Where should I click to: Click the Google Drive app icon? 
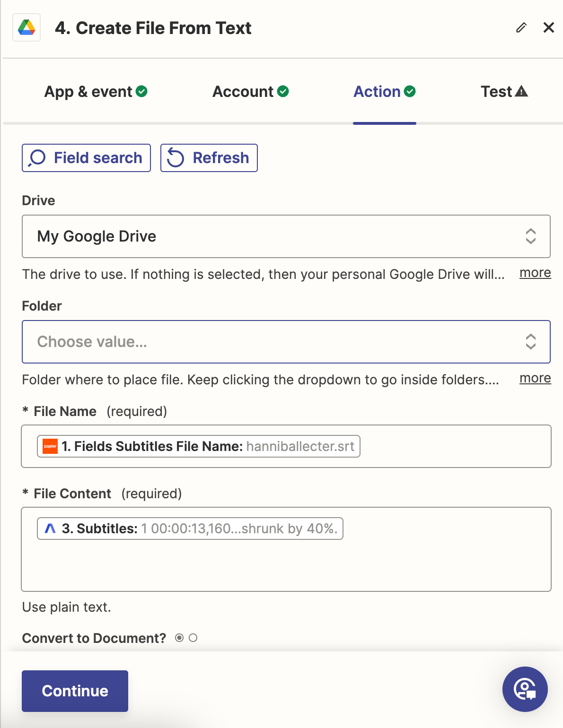click(26, 28)
